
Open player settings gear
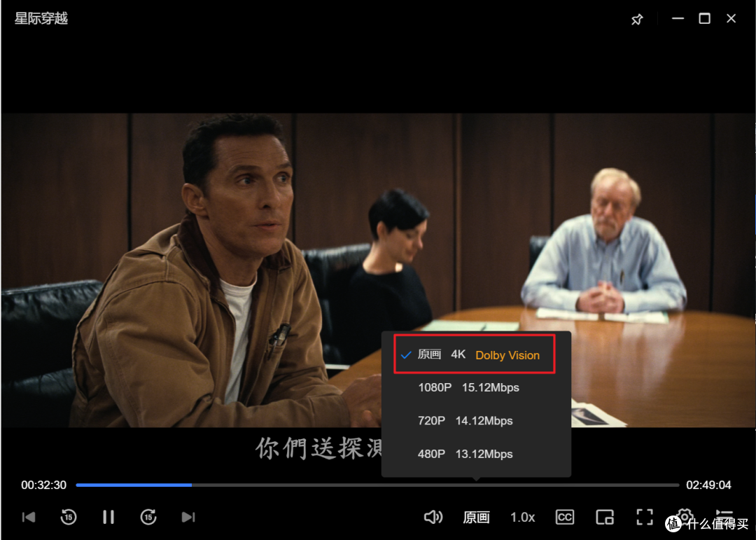685,516
